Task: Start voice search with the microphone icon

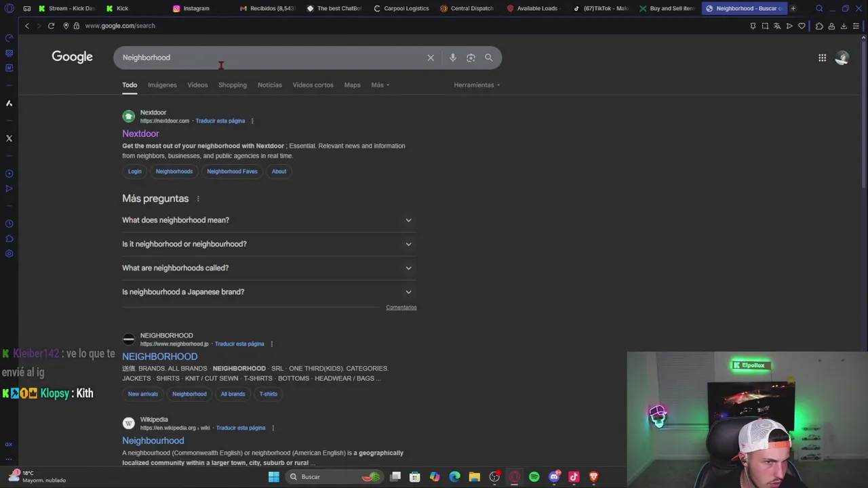Action: click(x=453, y=58)
